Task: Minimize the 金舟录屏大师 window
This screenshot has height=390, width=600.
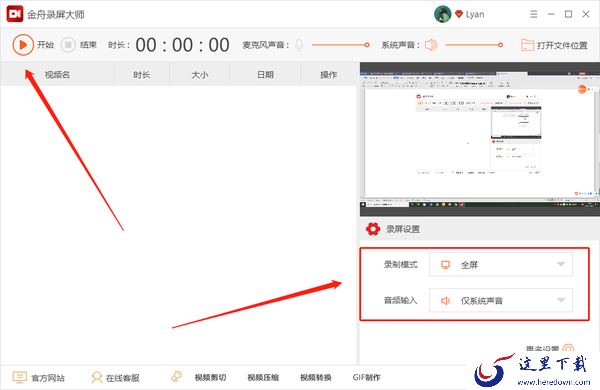Action: [551, 14]
